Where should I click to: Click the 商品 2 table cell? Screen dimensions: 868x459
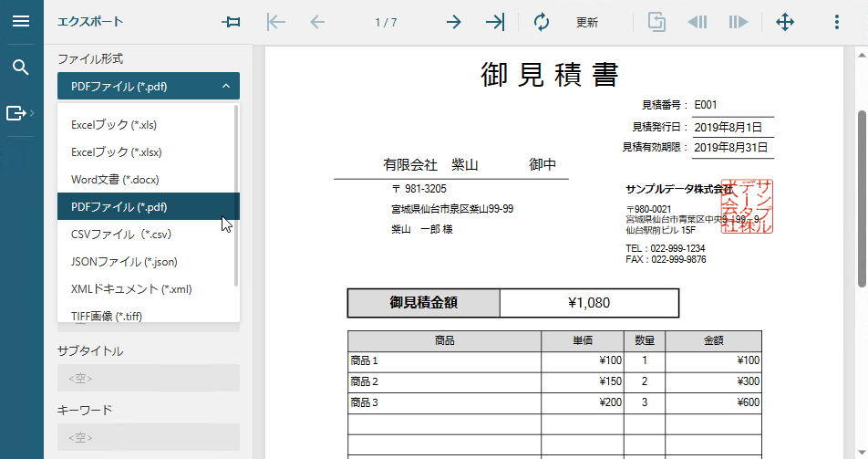[445, 382]
